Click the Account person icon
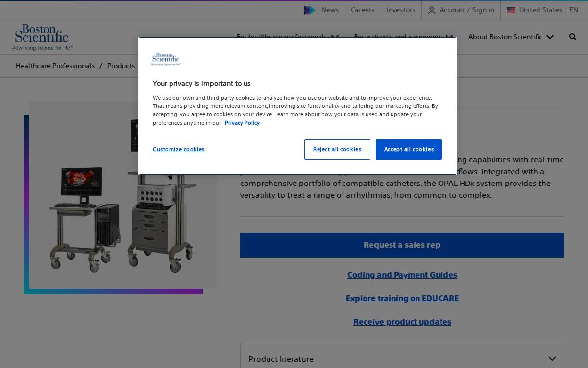The height and width of the screenshot is (368, 588). coord(432,10)
